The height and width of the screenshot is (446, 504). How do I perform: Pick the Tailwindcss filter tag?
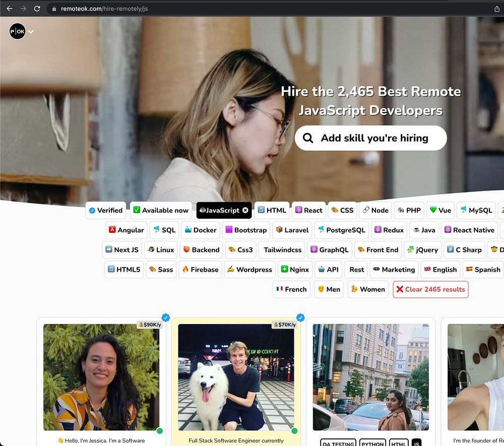283,249
